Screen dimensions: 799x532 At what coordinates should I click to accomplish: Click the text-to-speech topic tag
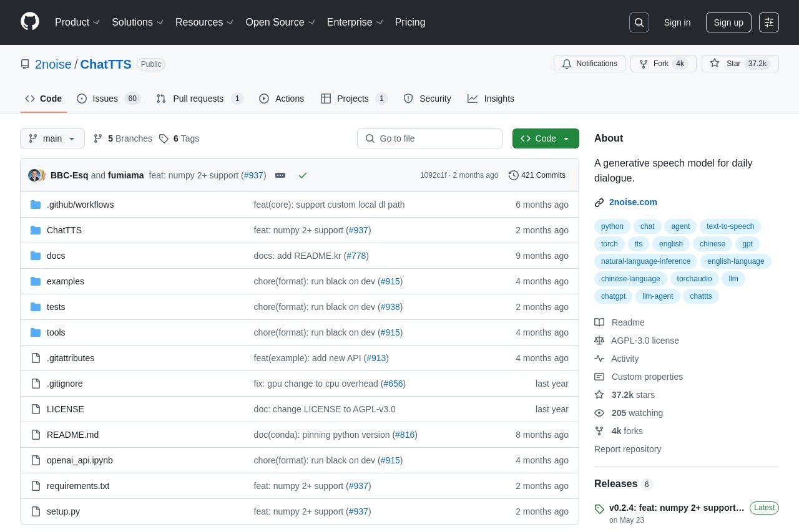730,226
